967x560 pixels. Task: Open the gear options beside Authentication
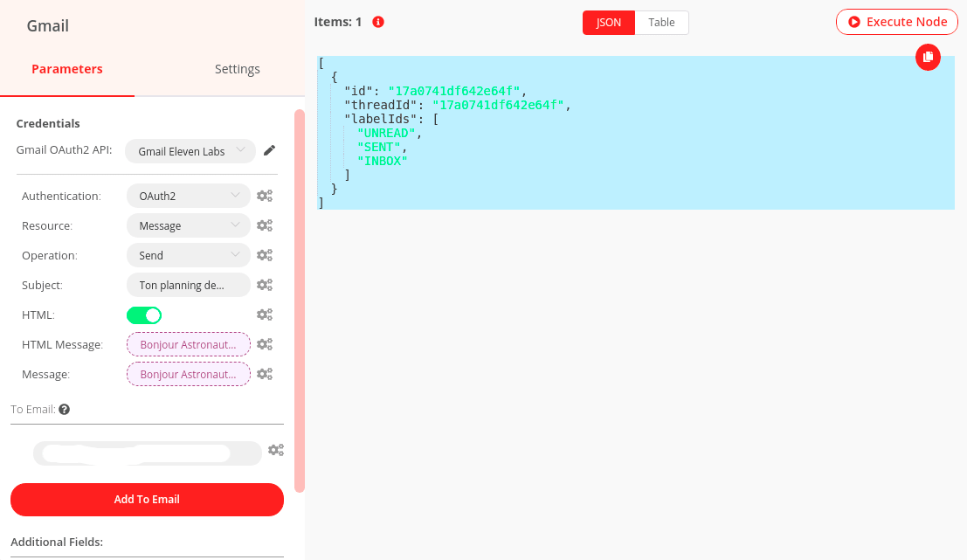coord(265,196)
